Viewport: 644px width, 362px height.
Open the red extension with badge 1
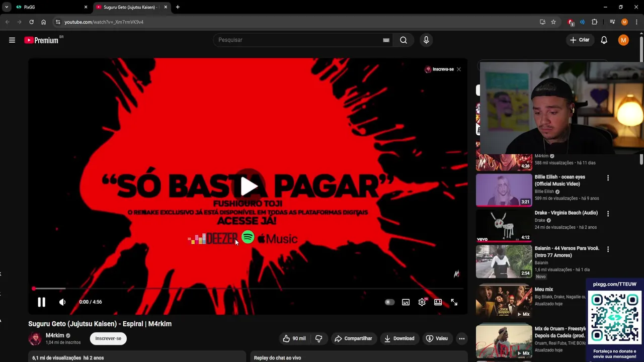click(571, 22)
